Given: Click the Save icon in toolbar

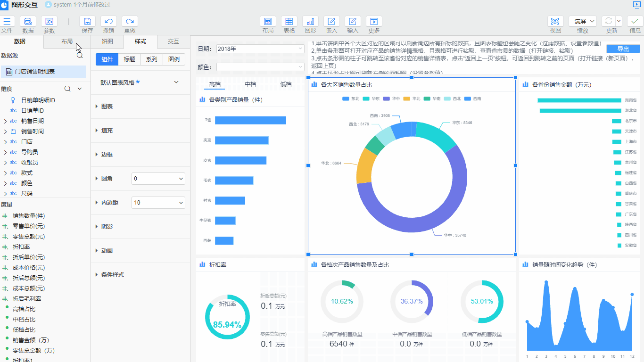Looking at the screenshot, I should point(87,22).
